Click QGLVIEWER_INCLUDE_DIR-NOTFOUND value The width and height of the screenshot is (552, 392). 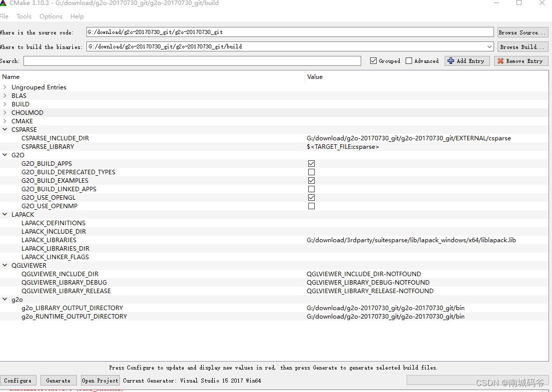pos(364,274)
